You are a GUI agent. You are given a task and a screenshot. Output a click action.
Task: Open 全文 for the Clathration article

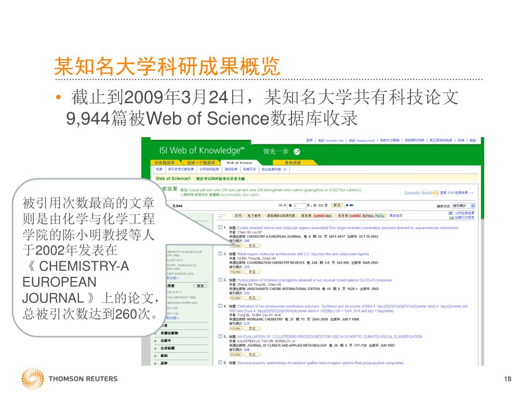point(252,328)
